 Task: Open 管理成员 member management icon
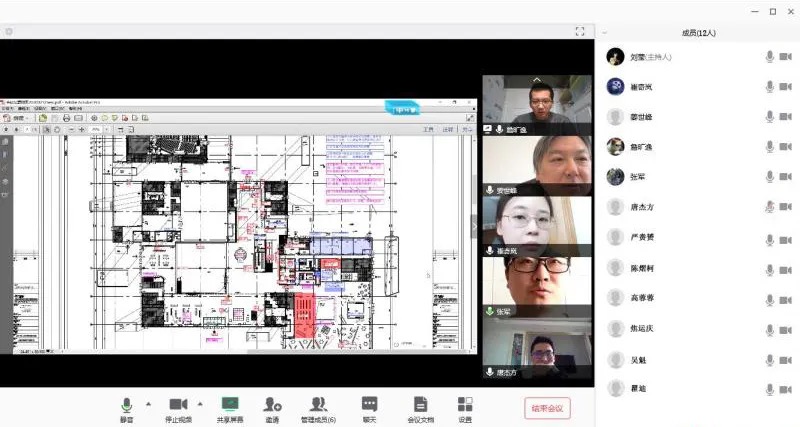318,405
